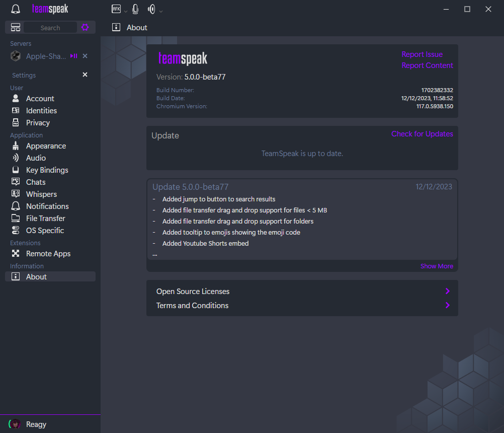This screenshot has width=504, height=433.
Task: Go to OS Specific settings
Action: (x=50, y=230)
